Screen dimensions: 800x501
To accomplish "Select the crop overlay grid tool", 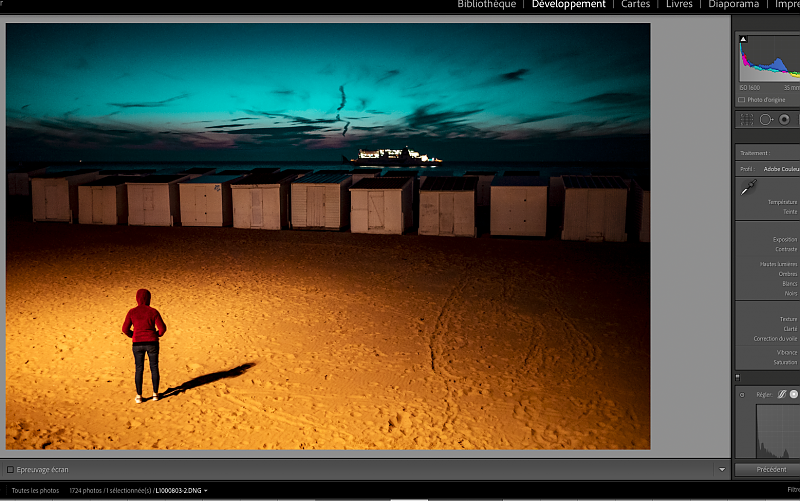I will [x=746, y=119].
